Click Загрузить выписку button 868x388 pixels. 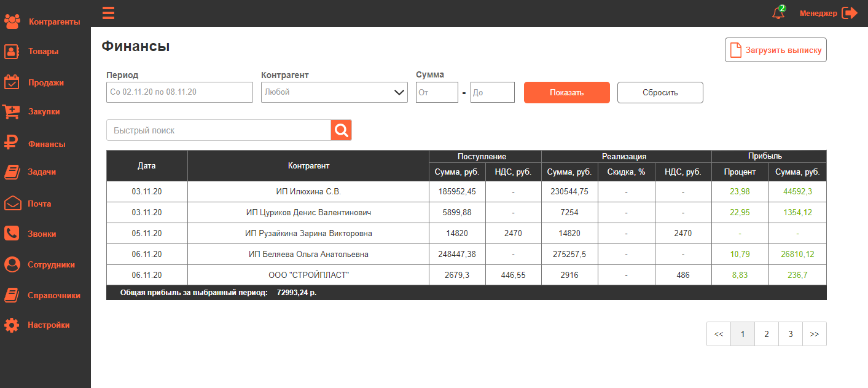pyautogui.click(x=776, y=50)
